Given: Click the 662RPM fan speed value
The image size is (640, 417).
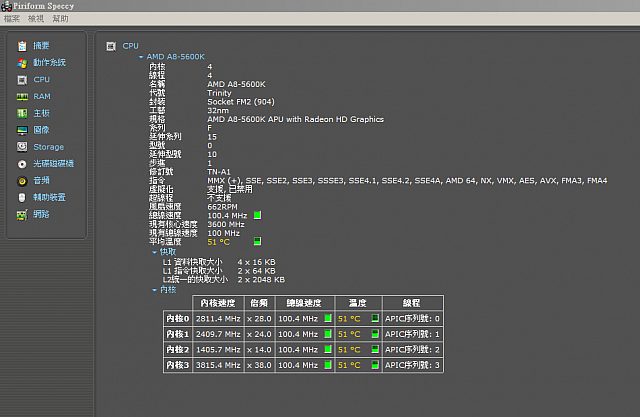Looking at the screenshot, I should point(222,207).
